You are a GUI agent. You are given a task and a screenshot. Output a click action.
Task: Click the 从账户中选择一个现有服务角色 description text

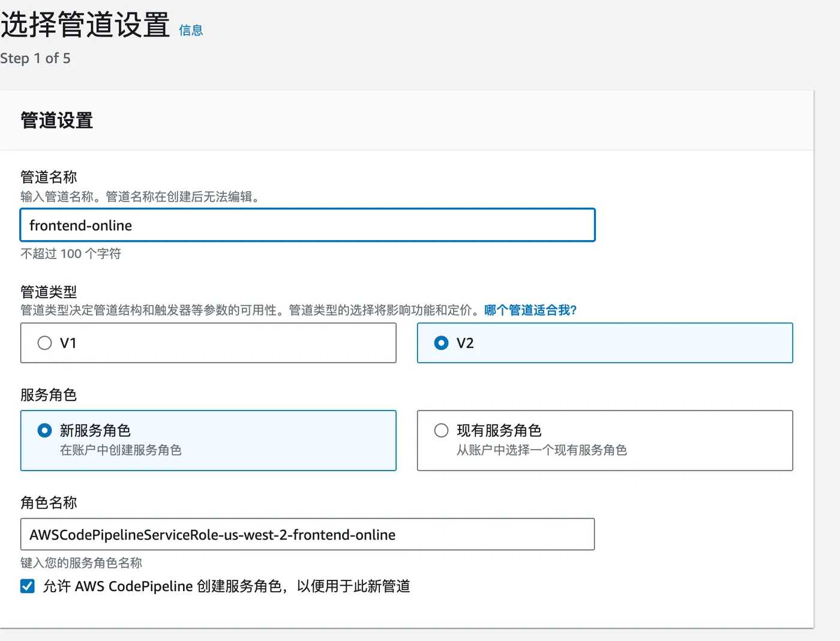pos(541,450)
